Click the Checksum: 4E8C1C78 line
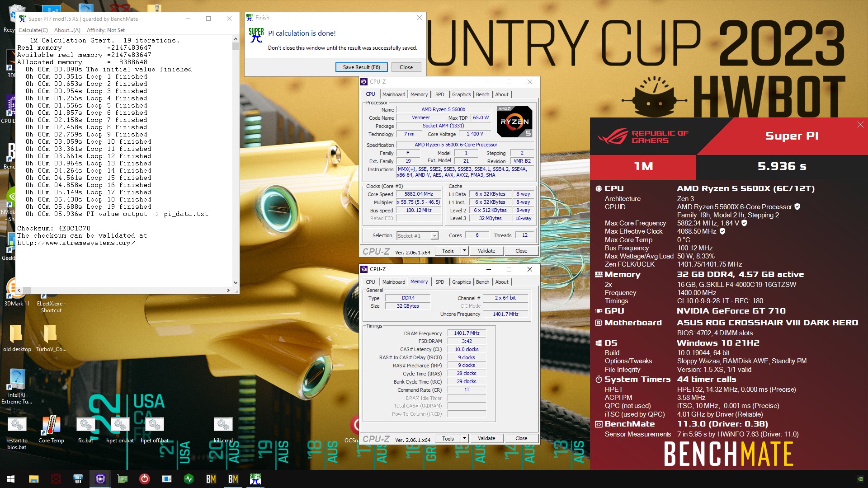 click(54, 228)
